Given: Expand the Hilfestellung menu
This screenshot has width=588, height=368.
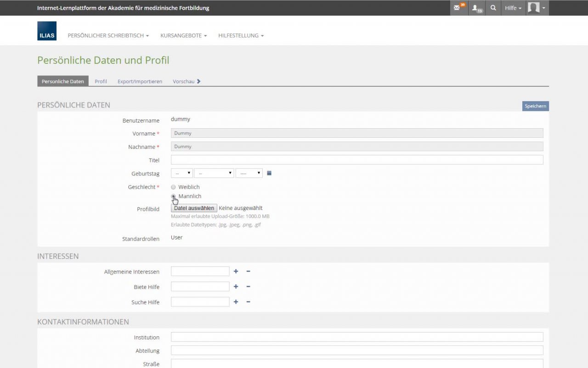Looking at the screenshot, I should click(241, 35).
